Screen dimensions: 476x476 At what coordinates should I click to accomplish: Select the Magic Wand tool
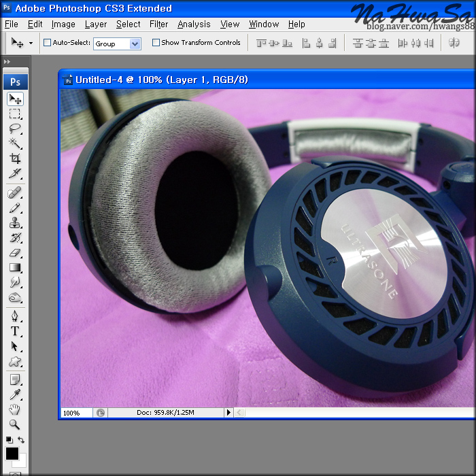coord(14,143)
